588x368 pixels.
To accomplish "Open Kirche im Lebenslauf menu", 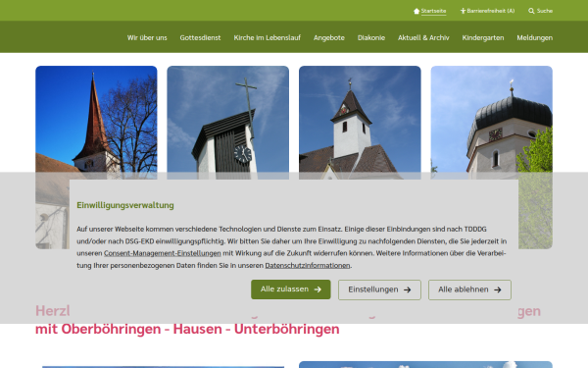I will click(x=267, y=37).
